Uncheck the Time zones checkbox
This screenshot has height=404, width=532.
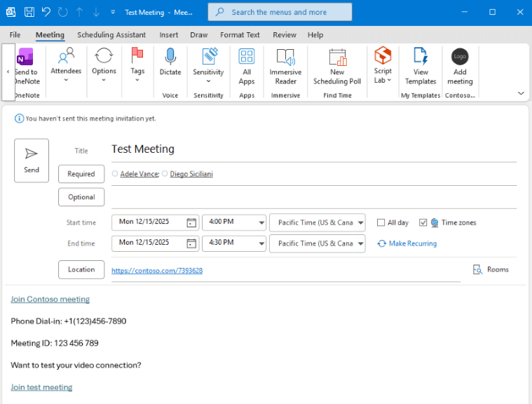click(x=423, y=223)
